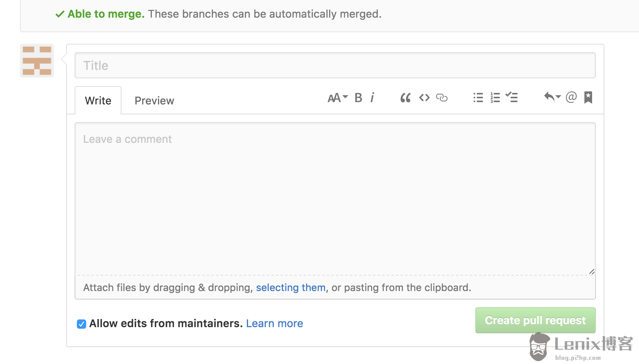This screenshot has height=364, width=639.
Task: Insert inline code formatting
Action: (424, 98)
